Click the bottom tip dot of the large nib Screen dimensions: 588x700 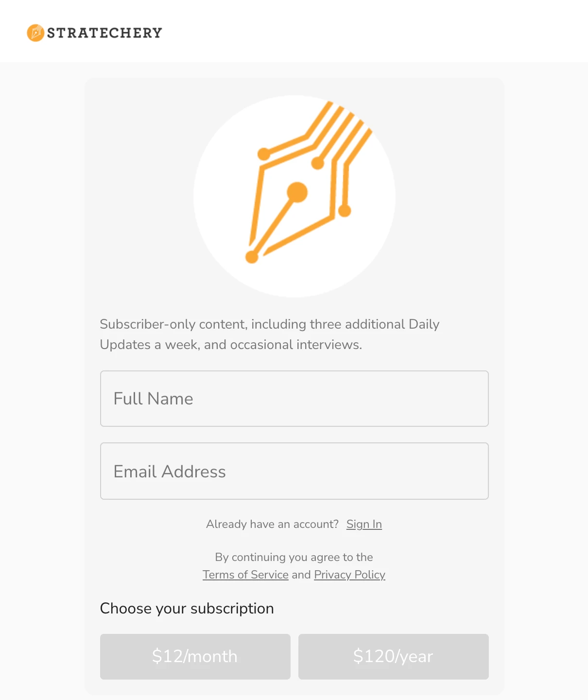(x=252, y=257)
